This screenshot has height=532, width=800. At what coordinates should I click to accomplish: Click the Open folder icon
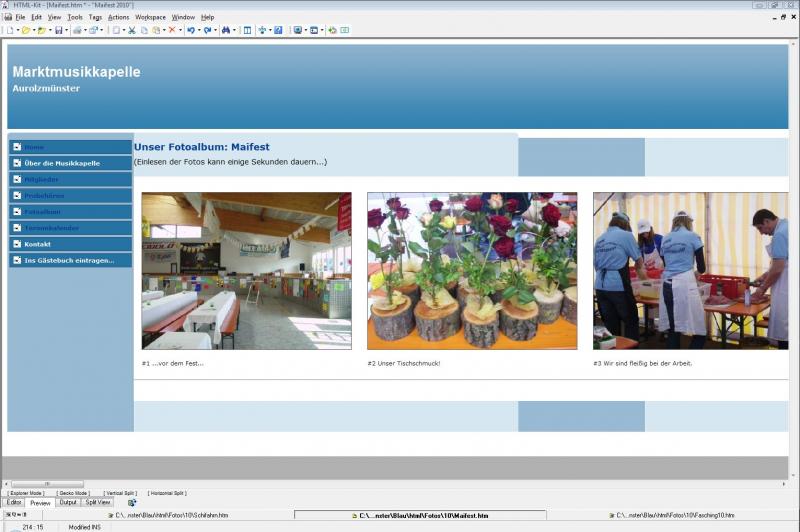tap(26, 30)
